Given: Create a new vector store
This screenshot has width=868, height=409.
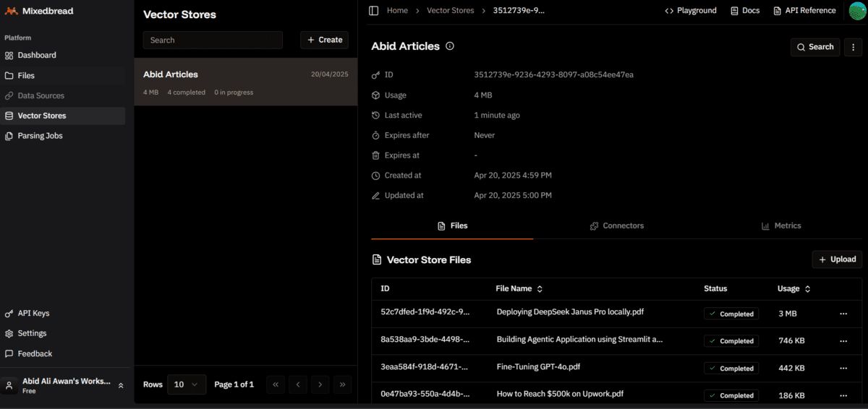Looking at the screenshot, I should click(x=324, y=40).
